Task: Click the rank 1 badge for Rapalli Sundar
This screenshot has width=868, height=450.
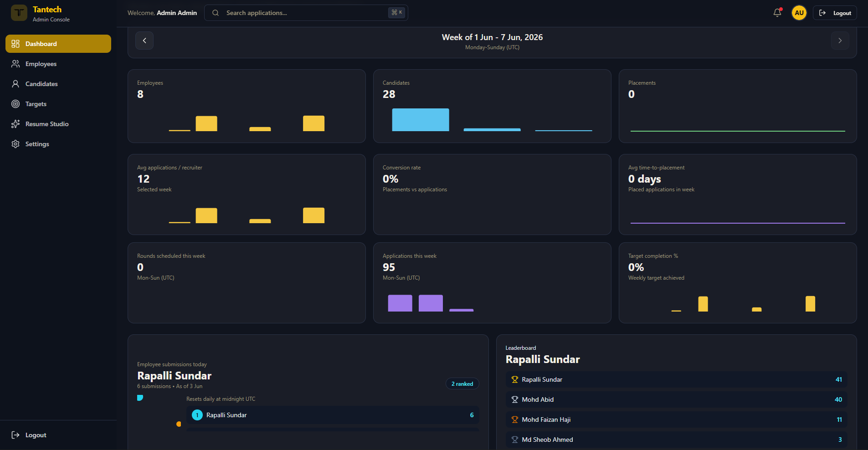Action: click(197, 415)
